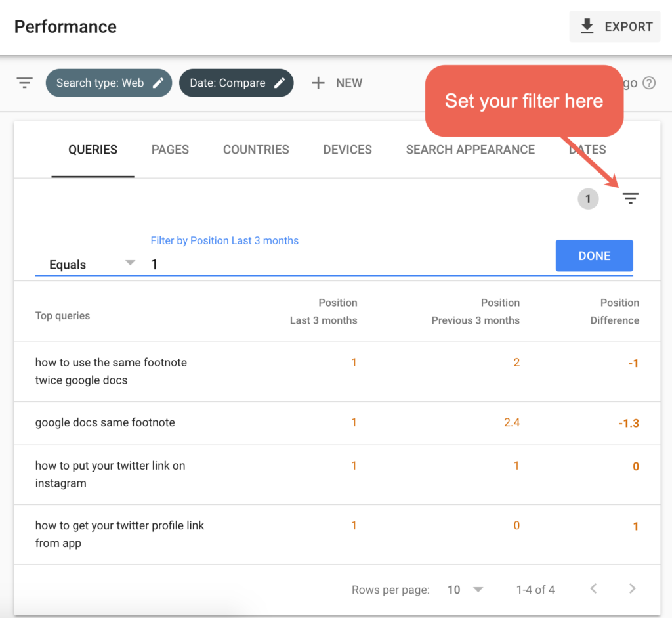The width and height of the screenshot is (672, 618).
Task: Open the help question mark icon
Action: pos(649,83)
